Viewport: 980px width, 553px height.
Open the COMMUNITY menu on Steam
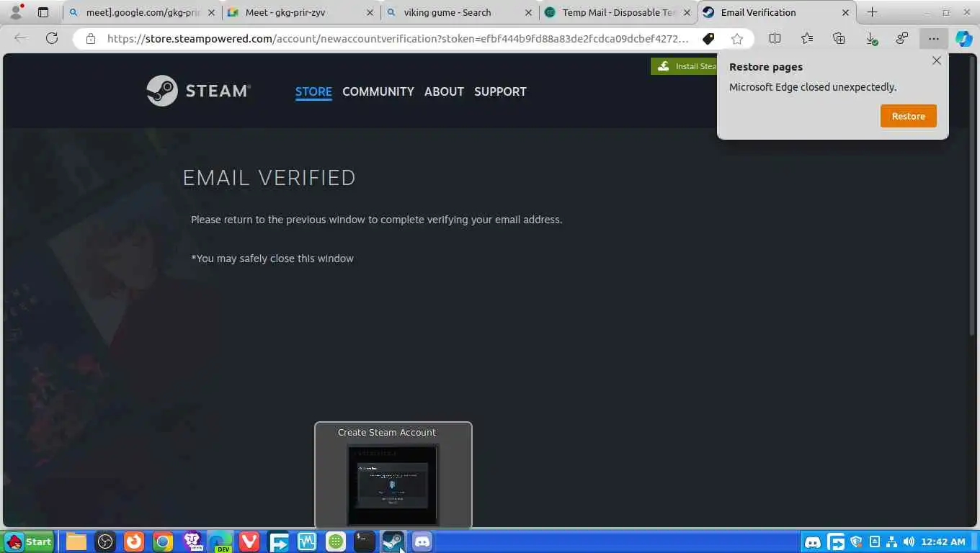[x=378, y=91]
